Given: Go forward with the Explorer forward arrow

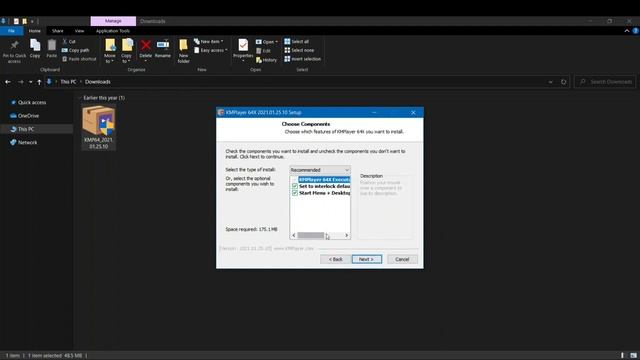Looking at the screenshot, I should click(x=20, y=82).
